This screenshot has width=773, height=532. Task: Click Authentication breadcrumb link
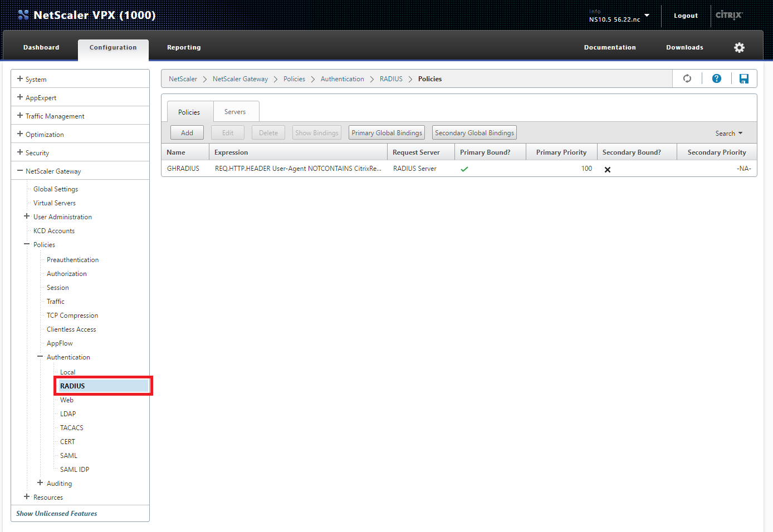click(x=343, y=79)
